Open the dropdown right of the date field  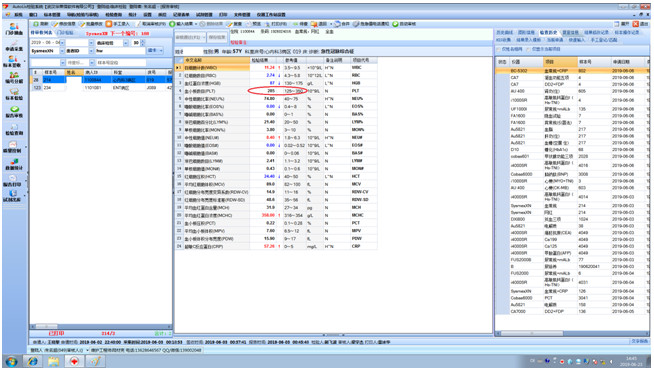tap(91, 43)
